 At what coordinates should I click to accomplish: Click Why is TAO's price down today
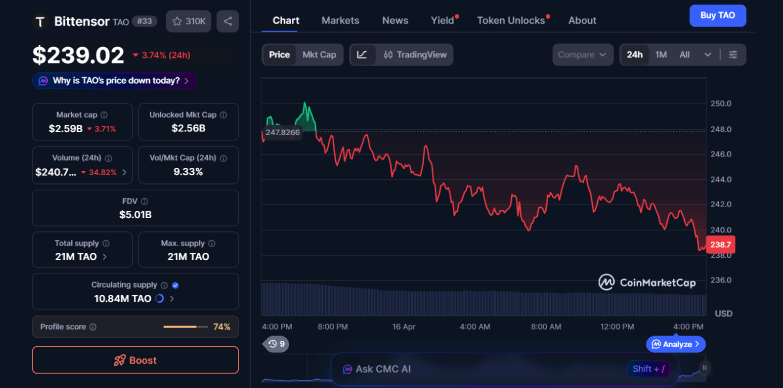point(114,80)
